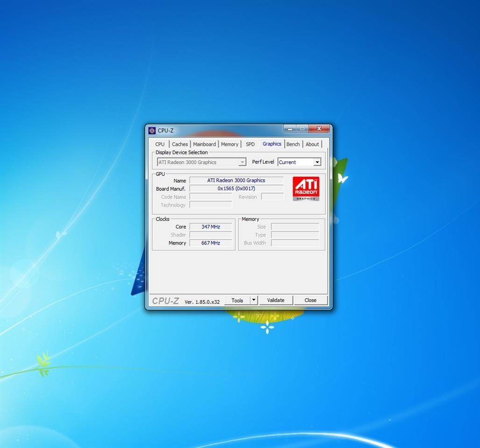This screenshot has height=448, width=480.
Task: Go to the Memory tab
Action: point(230,144)
